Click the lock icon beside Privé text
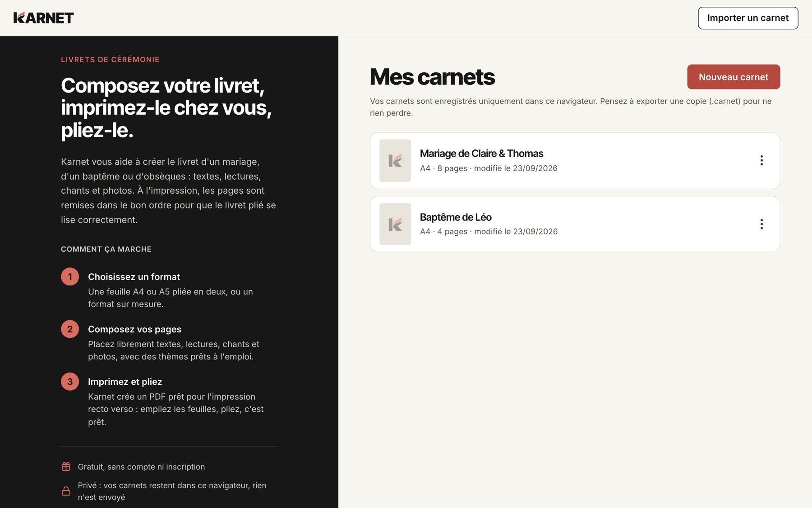 [x=66, y=491]
